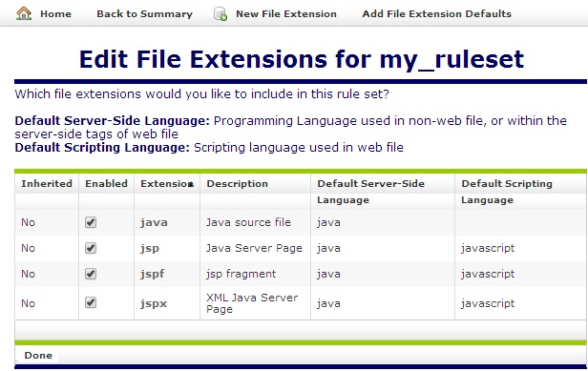Click the Done button

[38, 355]
